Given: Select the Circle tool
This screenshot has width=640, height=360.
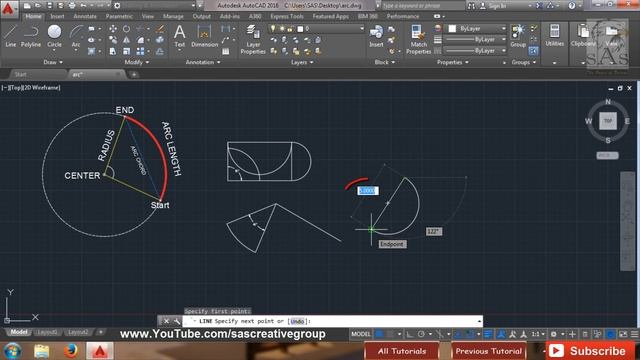Looking at the screenshot, I should (x=54, y=36).
